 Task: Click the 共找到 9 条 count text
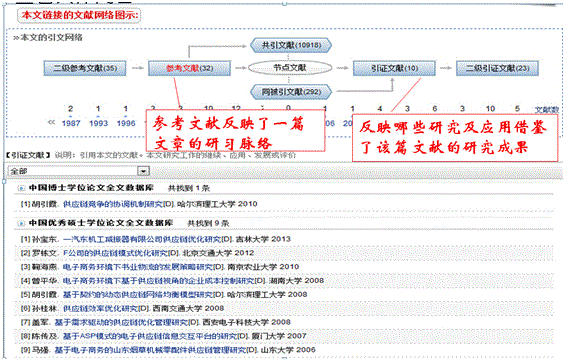click(208, 223)
